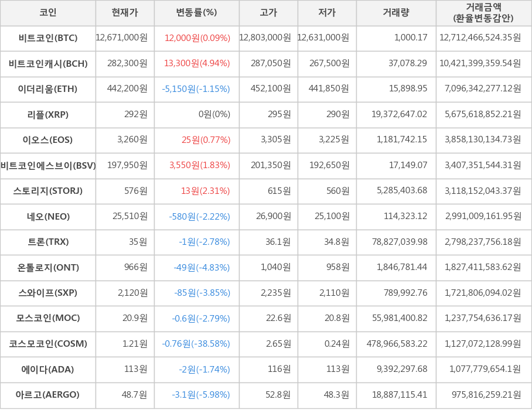Click the 리플(XRP) coin name

[48, 114]
